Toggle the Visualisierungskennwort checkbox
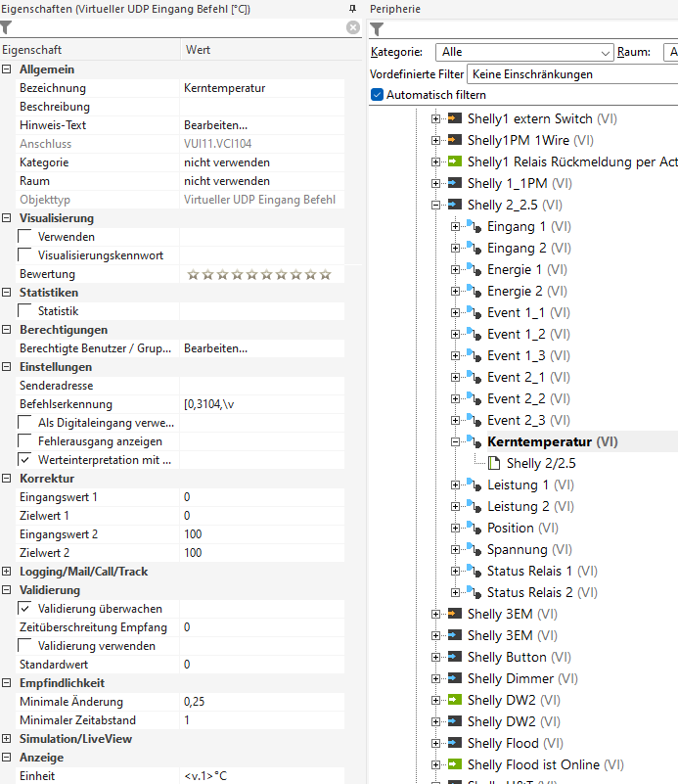Screen dimensions: 678x784 25,255
